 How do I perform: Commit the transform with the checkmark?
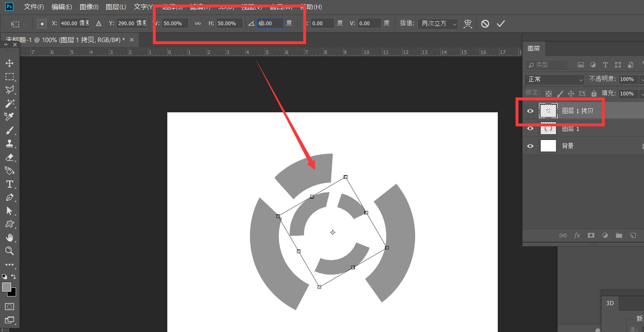pos(501,24)
